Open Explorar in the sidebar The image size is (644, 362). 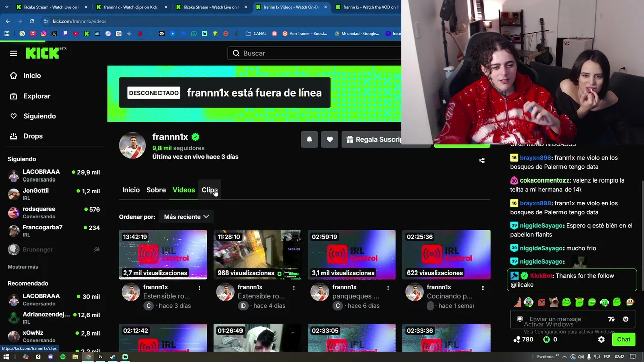[x=37, y=96]
